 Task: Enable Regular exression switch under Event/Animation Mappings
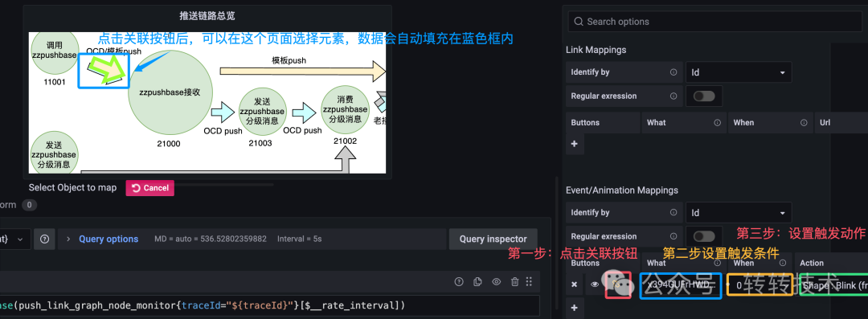point(704,236)
